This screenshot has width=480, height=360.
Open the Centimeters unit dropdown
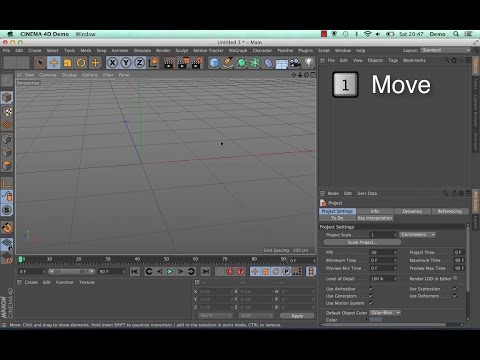point(417,235)
